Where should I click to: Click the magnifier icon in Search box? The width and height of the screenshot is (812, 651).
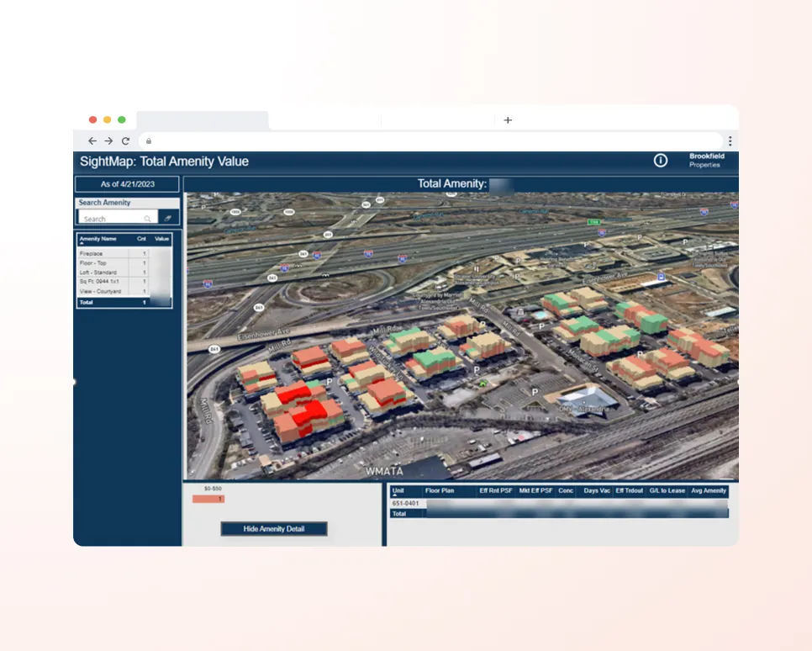coord(148,219)
